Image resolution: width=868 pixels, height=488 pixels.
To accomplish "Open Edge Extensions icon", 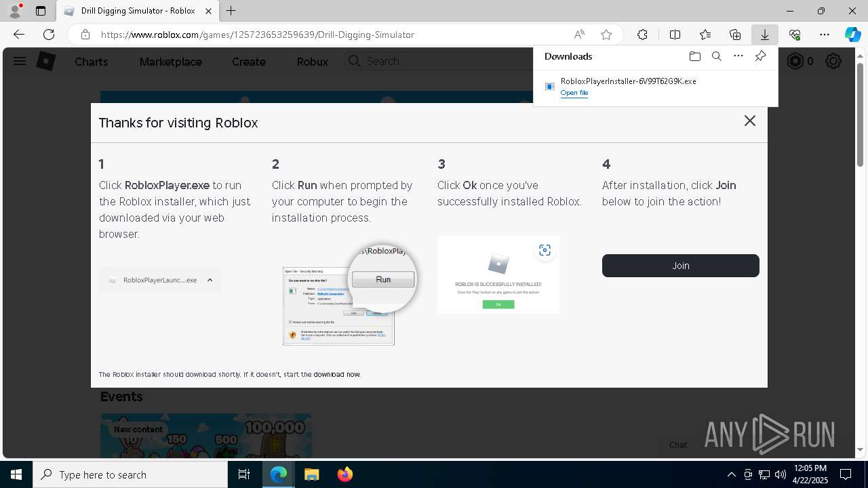I will [x=642, y=35].
